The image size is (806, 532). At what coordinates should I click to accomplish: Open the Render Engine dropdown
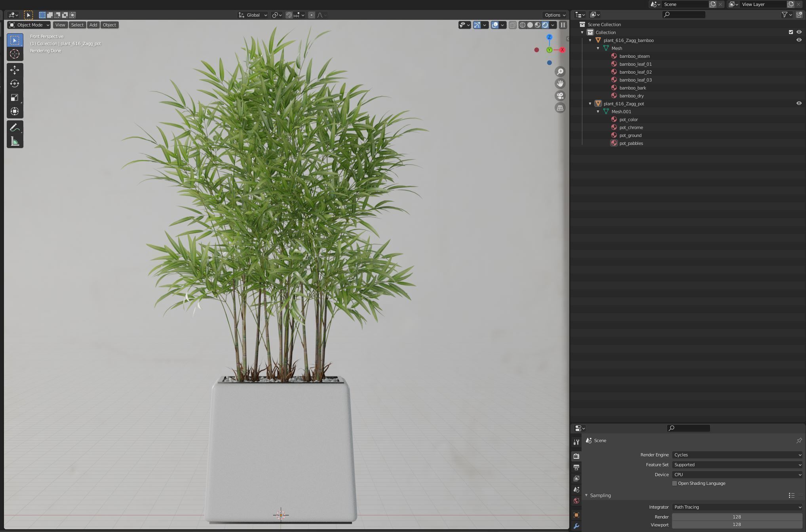click(737, 455)
